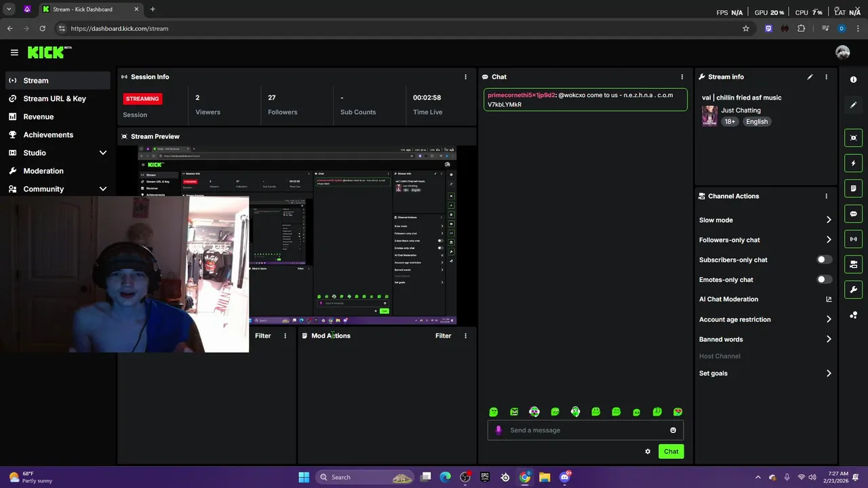
Task: Show hidden system tray icons
Action: click(x=758, y=477)
